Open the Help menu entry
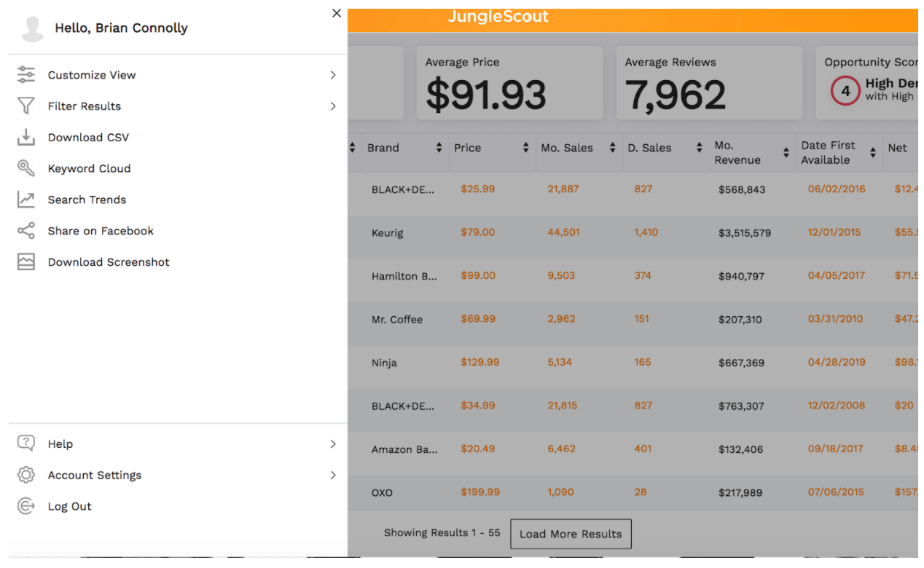The width and height of the screenshot is (924, 568). pos(178,444)
